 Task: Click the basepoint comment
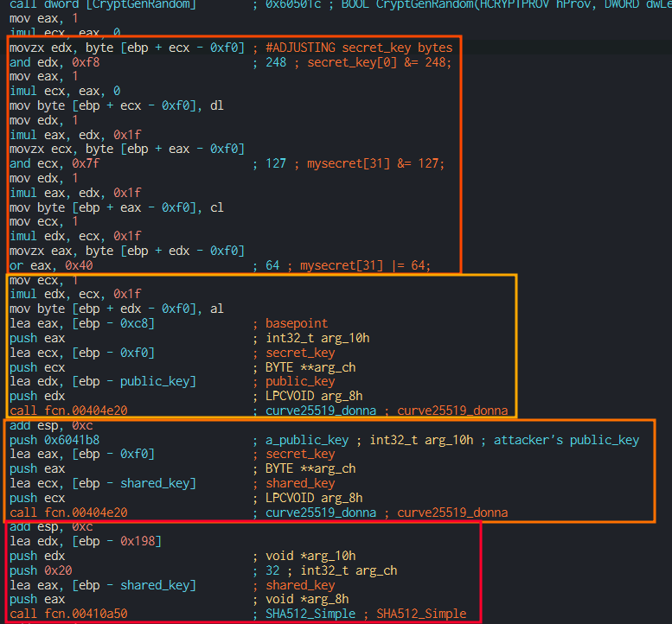(x=296, y=323)
